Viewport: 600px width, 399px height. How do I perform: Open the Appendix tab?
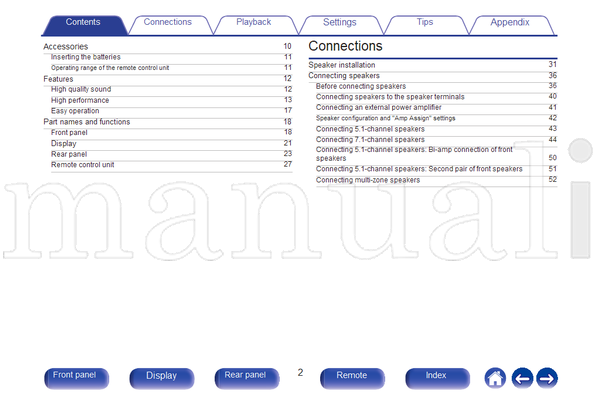[x=510, y=22]
